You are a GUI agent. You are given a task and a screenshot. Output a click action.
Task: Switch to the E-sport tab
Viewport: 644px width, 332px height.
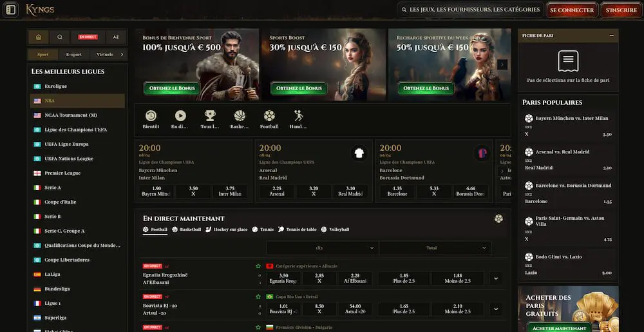(74, 55)
